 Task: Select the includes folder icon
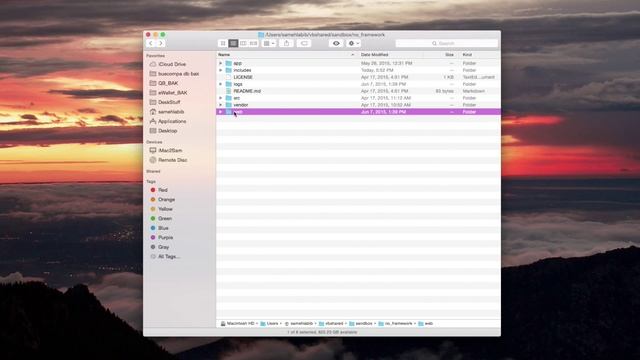(x=229, y=70)
